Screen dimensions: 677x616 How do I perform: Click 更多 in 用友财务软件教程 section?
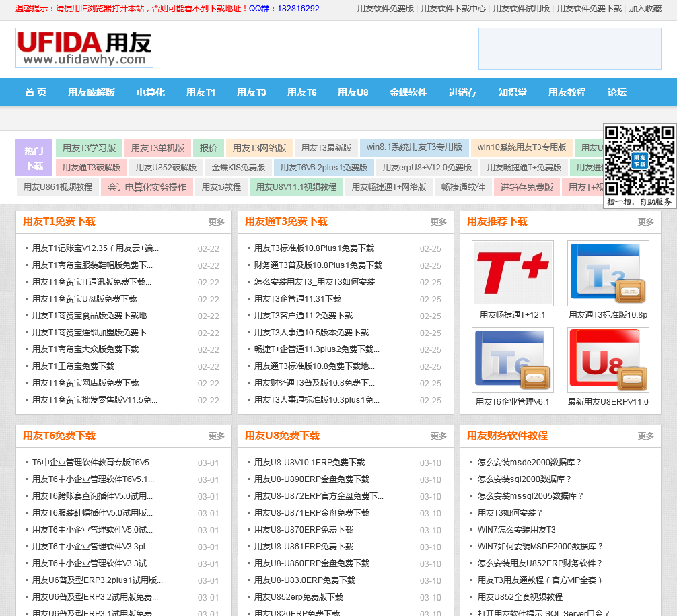click(646, 436)
